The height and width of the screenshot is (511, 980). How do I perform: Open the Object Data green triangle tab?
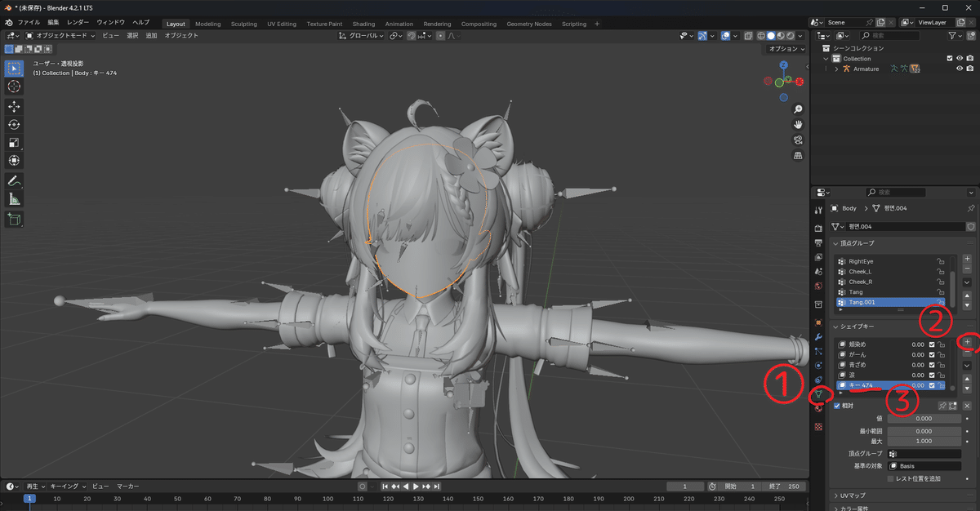[x=818, y=395]
